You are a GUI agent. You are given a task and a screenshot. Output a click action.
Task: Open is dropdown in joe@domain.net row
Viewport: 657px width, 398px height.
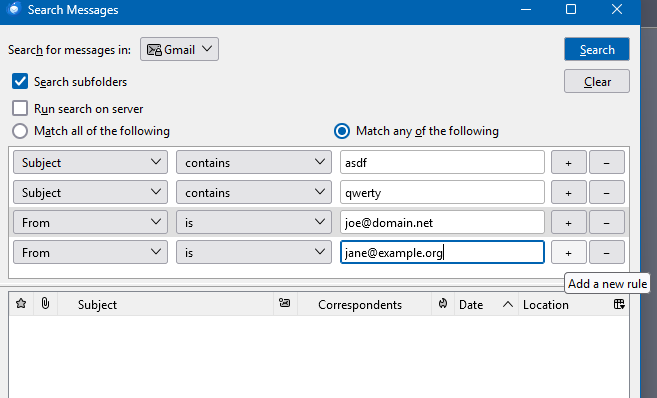pyautogui.click(x=254, y=222)
